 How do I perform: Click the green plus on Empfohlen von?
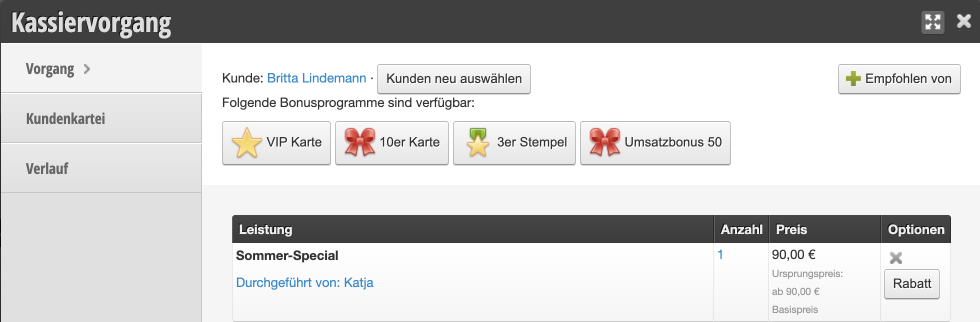click(853, 78)
